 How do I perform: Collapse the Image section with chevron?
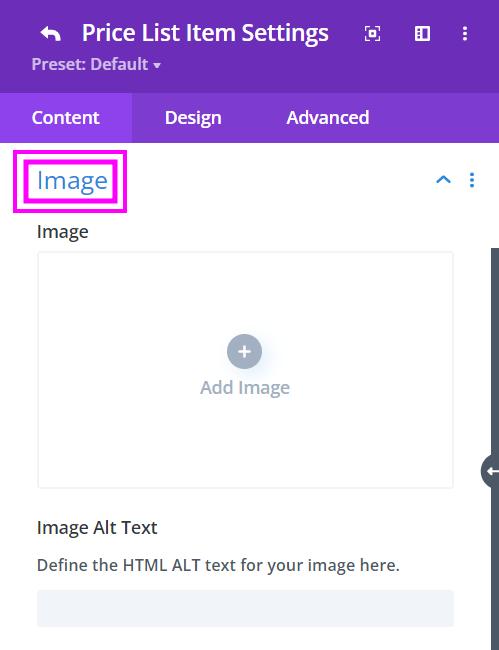[443, 179]
